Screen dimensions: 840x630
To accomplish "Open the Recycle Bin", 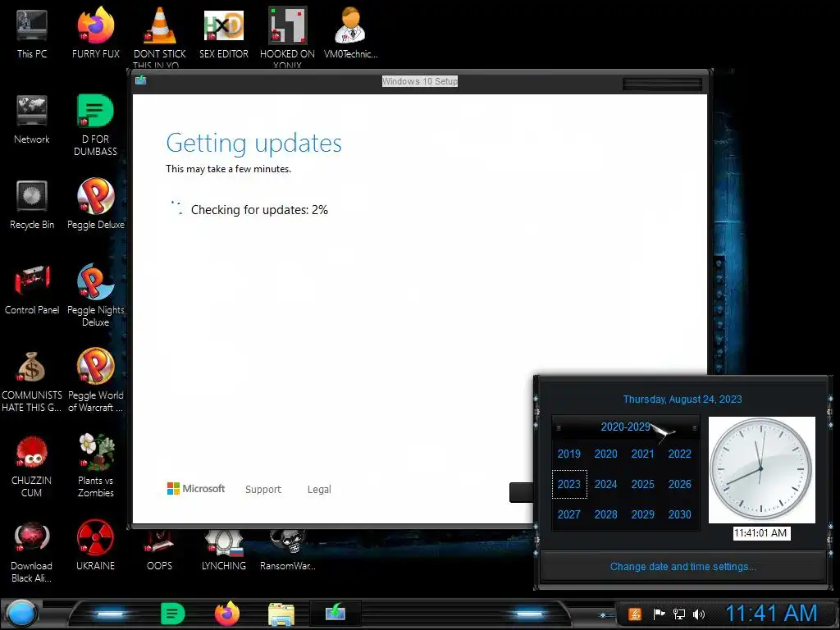I will (x=32, y=204).
